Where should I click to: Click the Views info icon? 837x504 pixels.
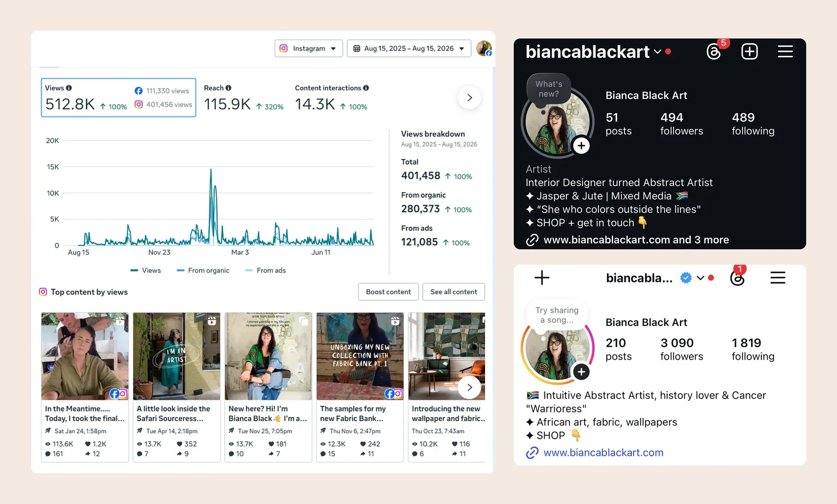pyautogui.click(x=69, y=88)
